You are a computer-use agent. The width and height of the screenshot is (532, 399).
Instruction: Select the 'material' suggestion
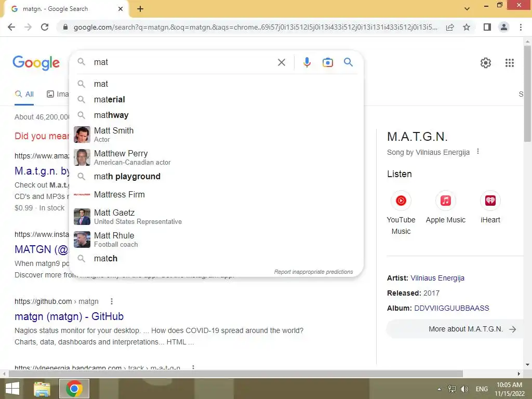(x=216, y=99)
